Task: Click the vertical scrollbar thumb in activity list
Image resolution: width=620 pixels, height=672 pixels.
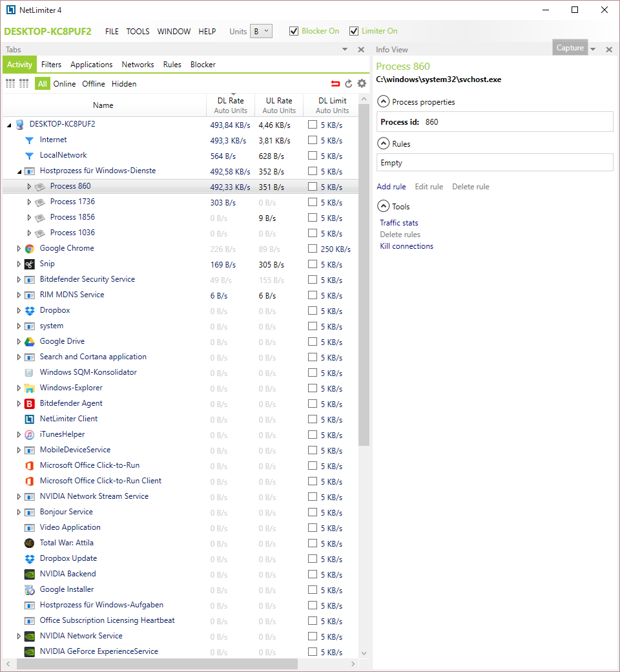Action: tap(364, 274)
